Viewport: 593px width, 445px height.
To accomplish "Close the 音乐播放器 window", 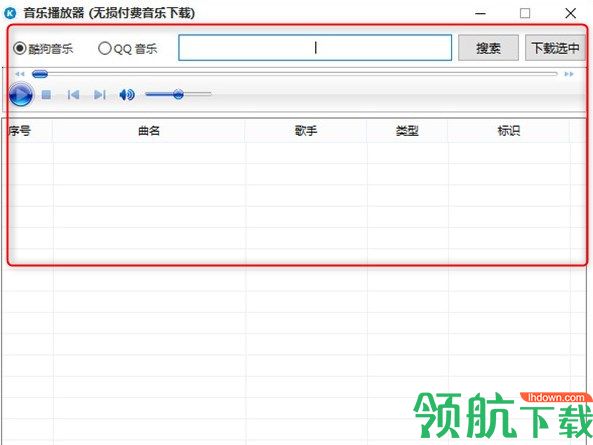I will (570, 14).
